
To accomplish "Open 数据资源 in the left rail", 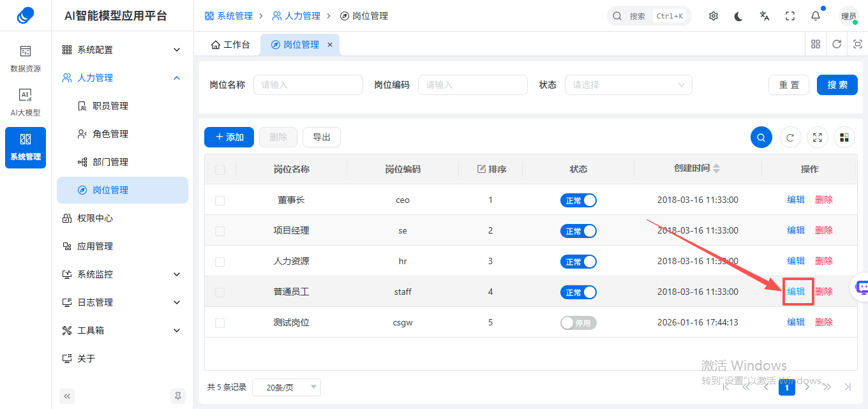I will coord(26,59).
